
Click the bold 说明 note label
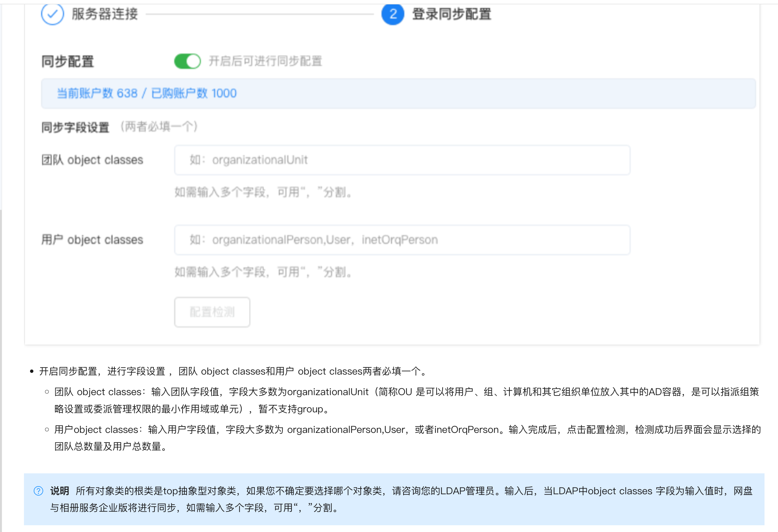(59, 491)
